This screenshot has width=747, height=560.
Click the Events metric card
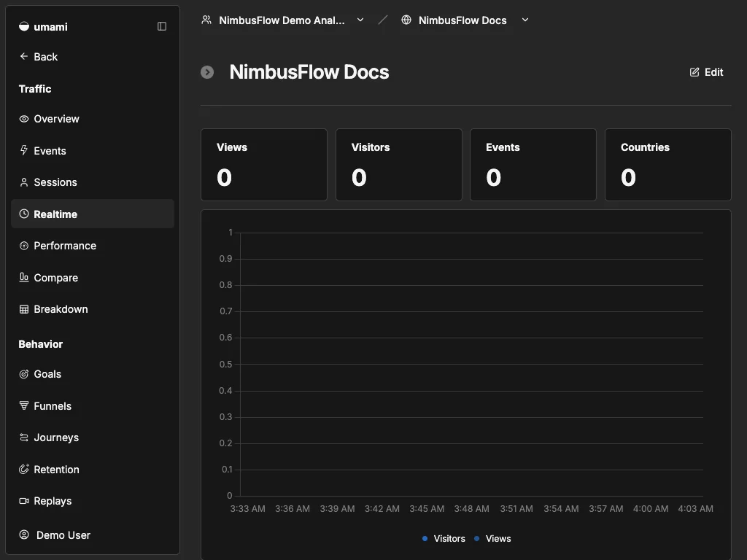tap(533, 165)
